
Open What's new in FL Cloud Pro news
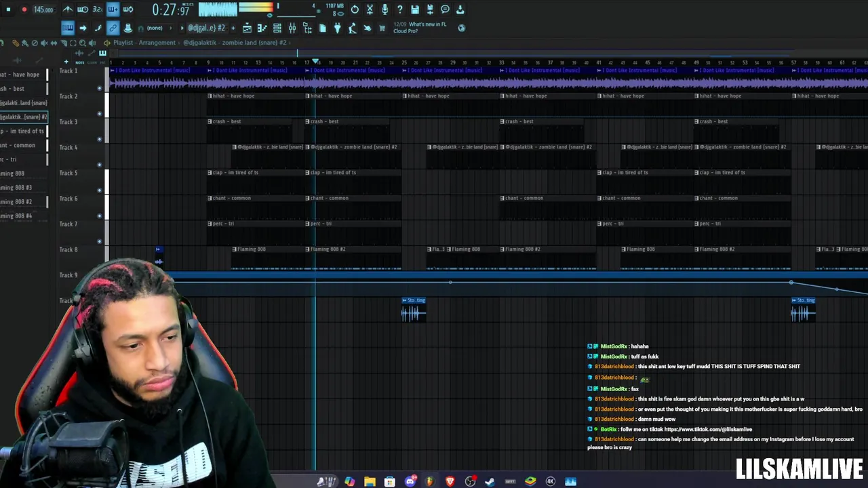coord(420,28)
